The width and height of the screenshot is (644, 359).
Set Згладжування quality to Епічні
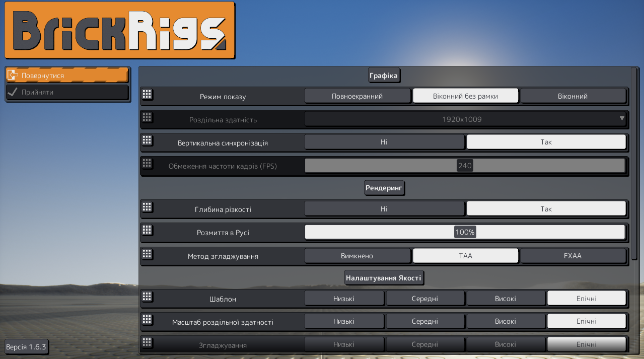[587, 345]
